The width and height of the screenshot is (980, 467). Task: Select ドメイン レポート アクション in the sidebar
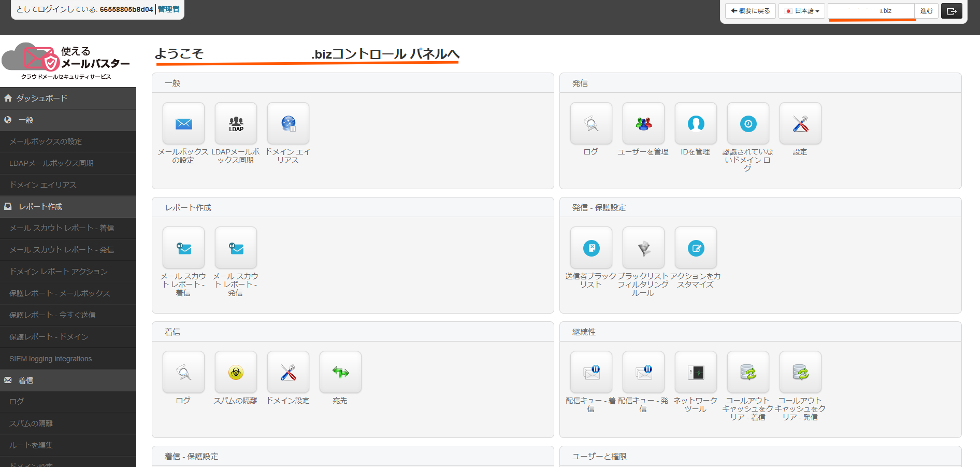click(68, 272)
